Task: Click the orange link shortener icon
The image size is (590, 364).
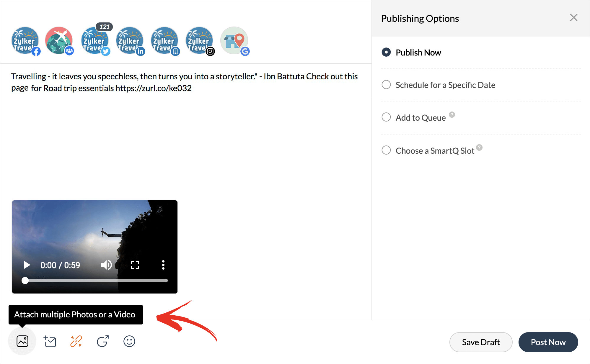Action: 76,341
